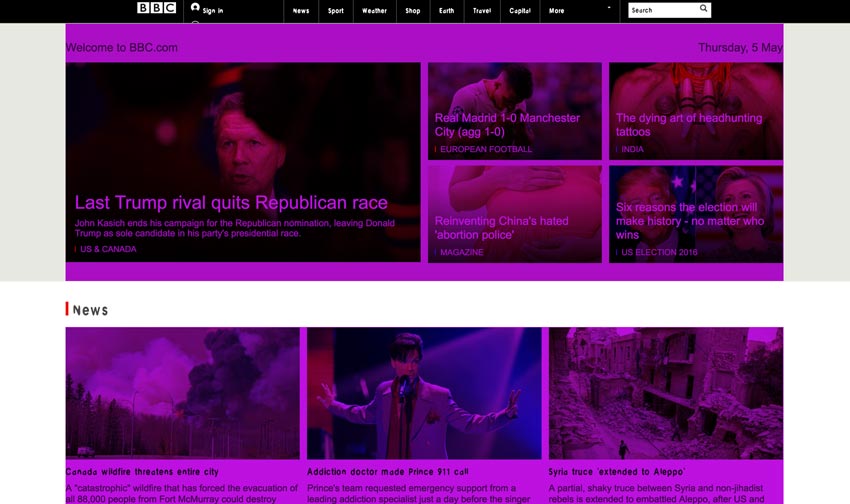850x504 pixels.
Task: Open Reinventing China's hated 'abortion police' story
Action: tap(501, 228)
